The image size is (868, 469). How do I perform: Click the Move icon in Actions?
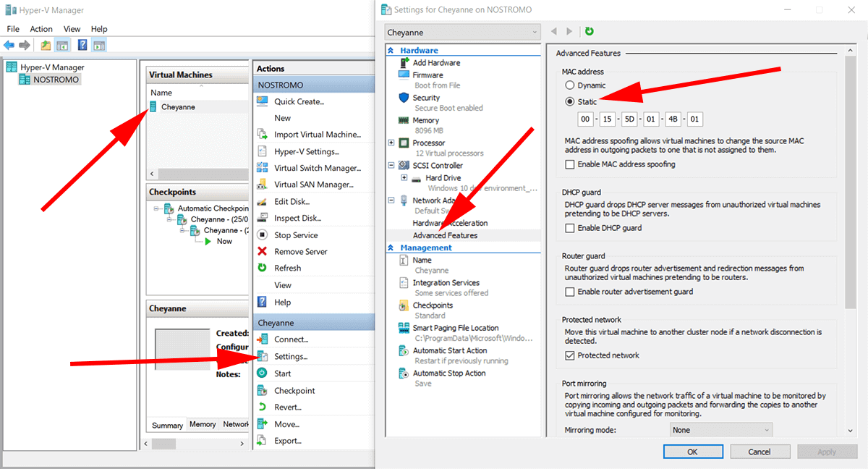tap(262, 424)
